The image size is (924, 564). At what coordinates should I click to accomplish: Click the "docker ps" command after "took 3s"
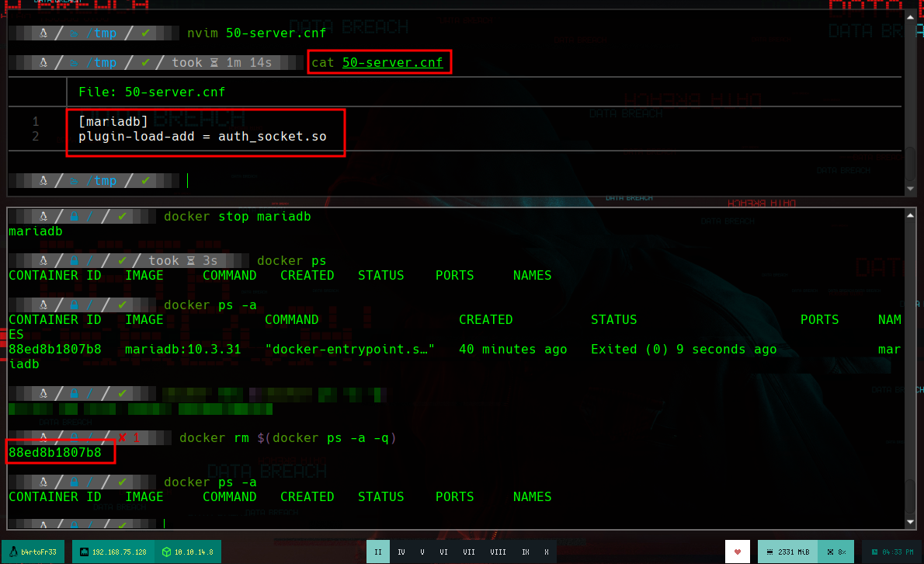pos(291,260)
